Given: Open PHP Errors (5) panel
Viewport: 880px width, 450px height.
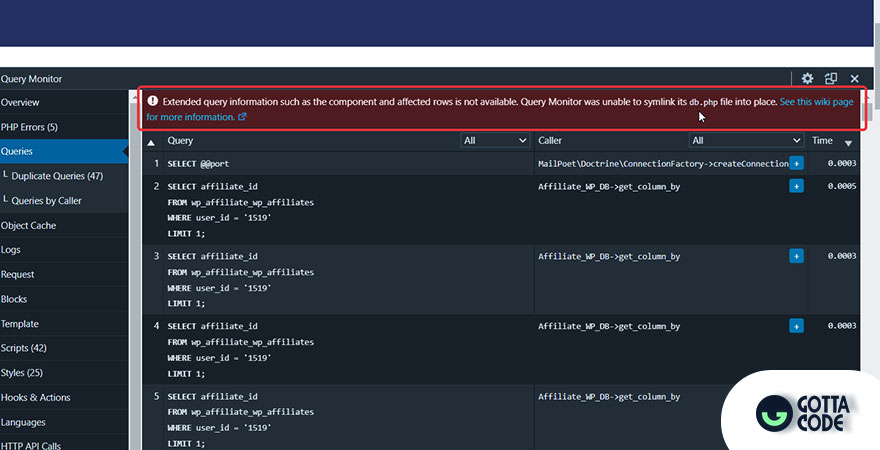Looking at the screenshot, I should point(63,127).
